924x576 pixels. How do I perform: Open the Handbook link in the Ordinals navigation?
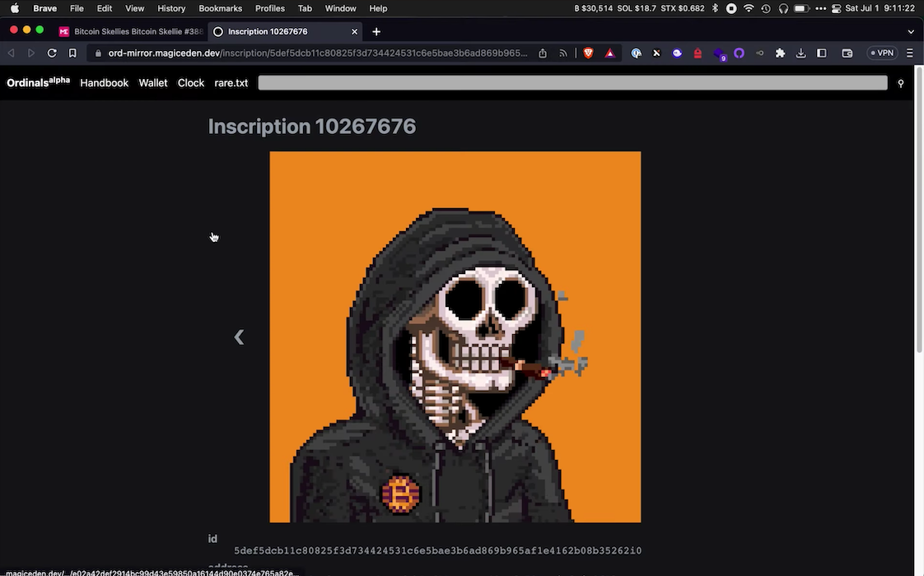point(104,83)
